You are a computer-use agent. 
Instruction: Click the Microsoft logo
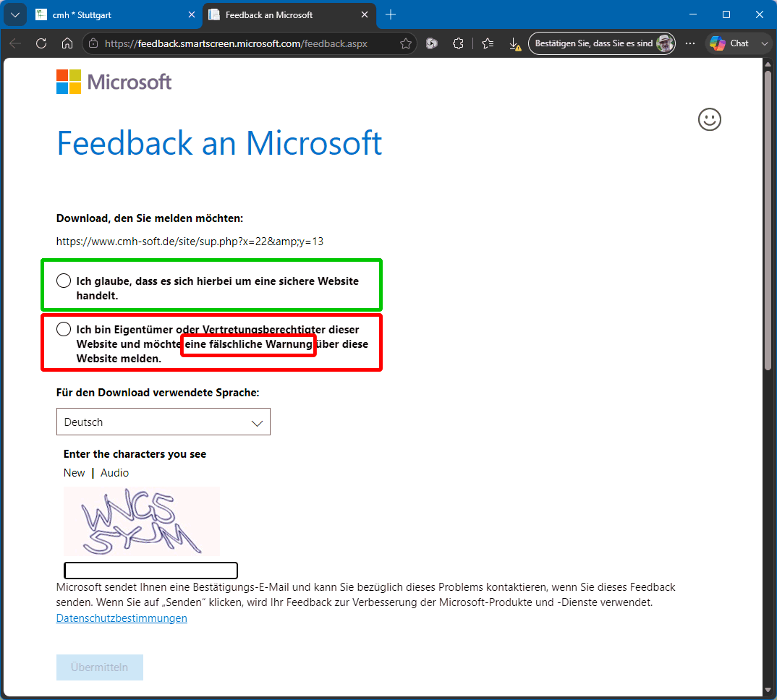pos(114,82)
